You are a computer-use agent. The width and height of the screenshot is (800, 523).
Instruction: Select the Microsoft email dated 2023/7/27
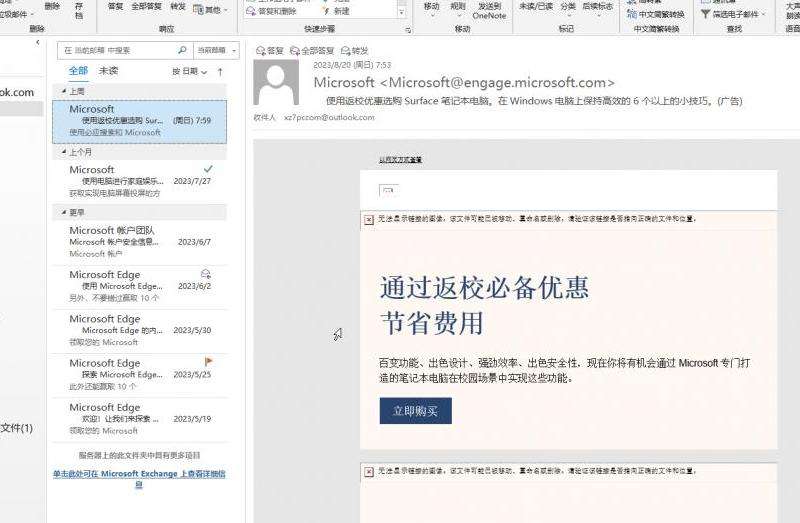pyautogui.click(x=139, y=181)
